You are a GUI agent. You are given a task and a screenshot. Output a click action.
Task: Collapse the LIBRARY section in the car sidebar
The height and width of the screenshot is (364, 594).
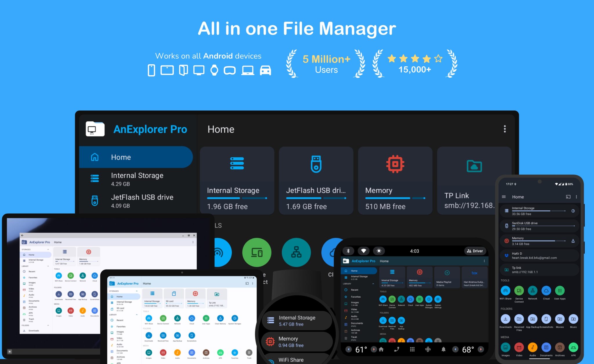373,283
